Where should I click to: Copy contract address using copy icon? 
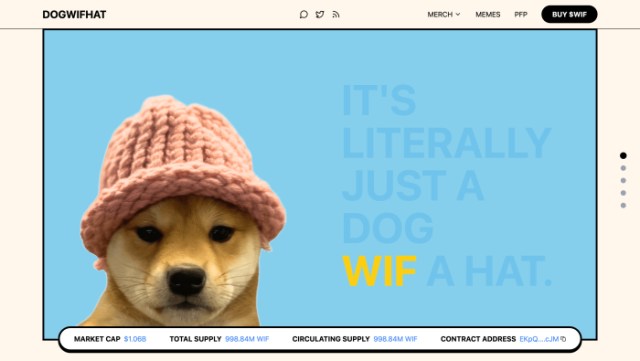tap(563, 339)
